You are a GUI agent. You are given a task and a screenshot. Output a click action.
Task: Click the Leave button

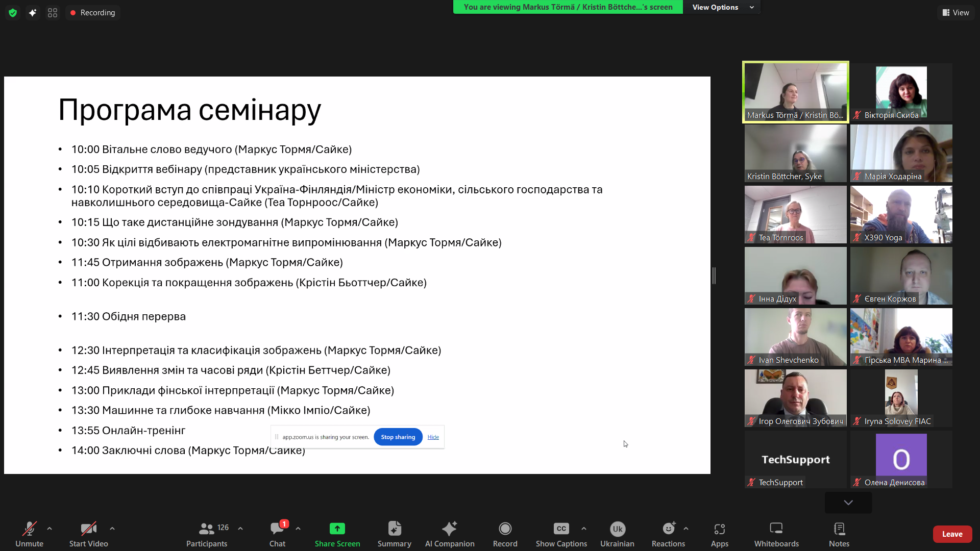pos(952,534)
